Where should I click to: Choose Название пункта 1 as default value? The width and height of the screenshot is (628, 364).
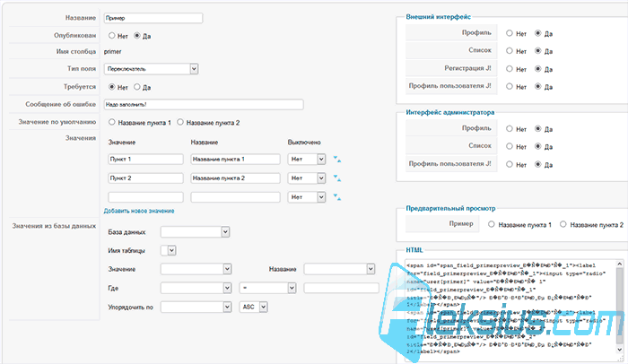point(112,122)
